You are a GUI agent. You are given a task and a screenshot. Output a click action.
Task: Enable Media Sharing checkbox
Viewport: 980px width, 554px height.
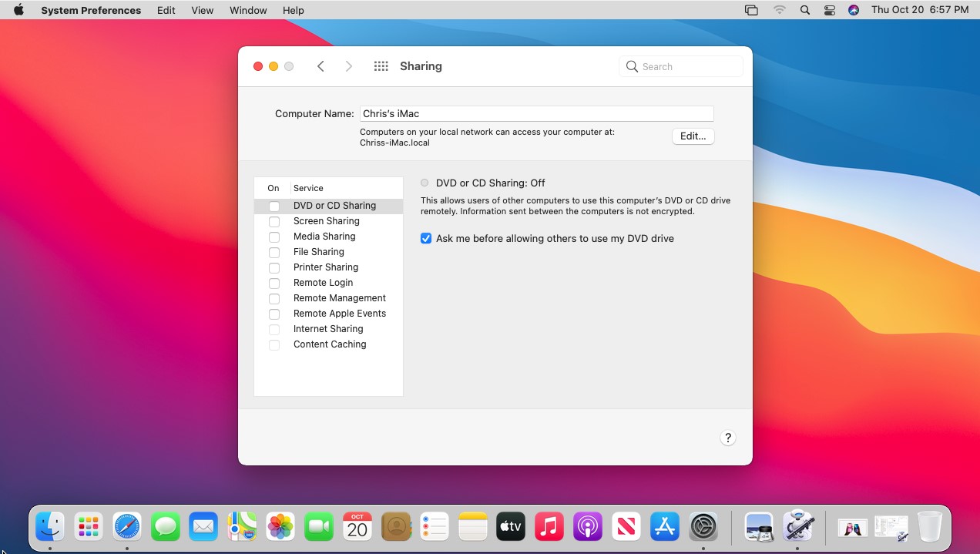tap(274, 237)
